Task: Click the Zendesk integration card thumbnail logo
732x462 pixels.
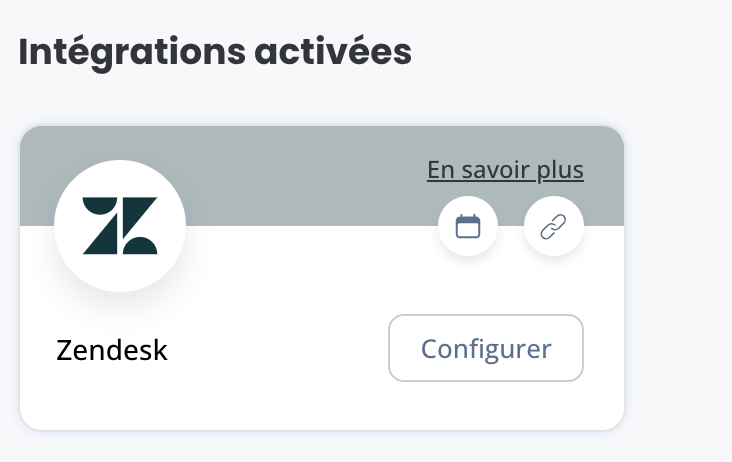Action: click(120, 226)
